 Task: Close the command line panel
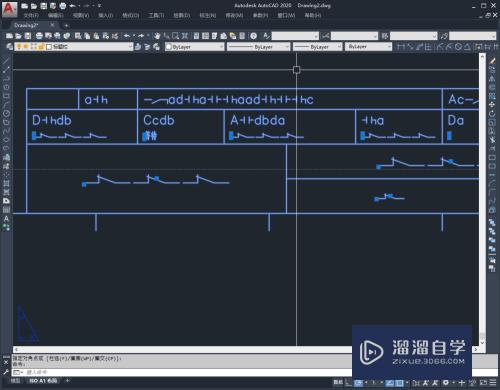point(6,362)
